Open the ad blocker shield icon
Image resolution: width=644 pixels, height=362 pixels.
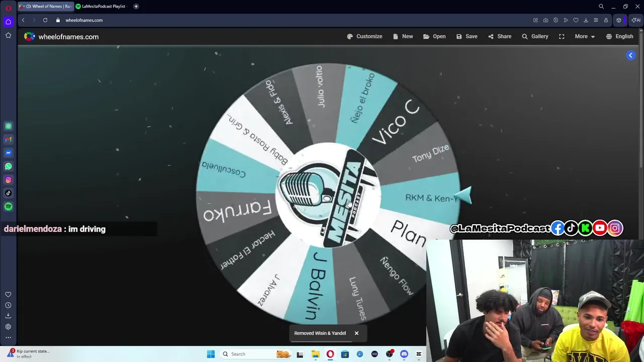(x=555, y=20)
